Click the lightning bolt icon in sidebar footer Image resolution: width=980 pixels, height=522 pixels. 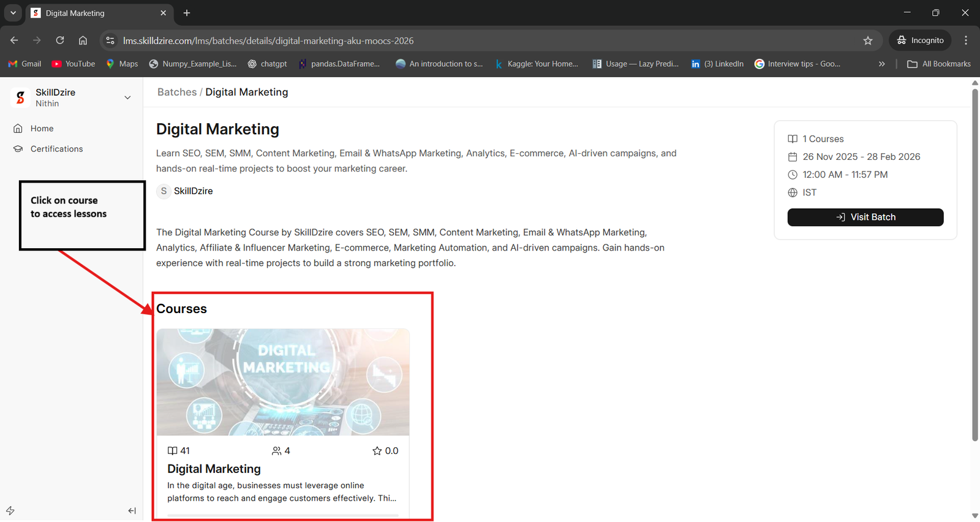tap(10, 510)
